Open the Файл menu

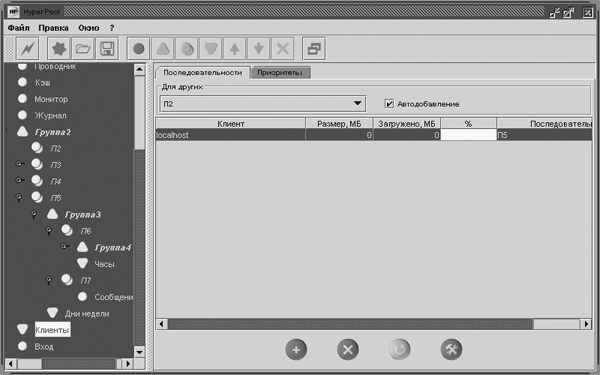click(18, 28)
